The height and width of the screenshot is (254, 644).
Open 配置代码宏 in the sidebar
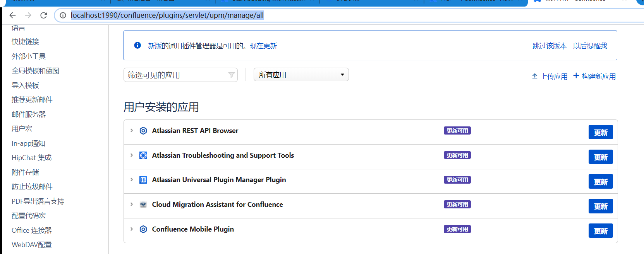click(x=29, y=216)
